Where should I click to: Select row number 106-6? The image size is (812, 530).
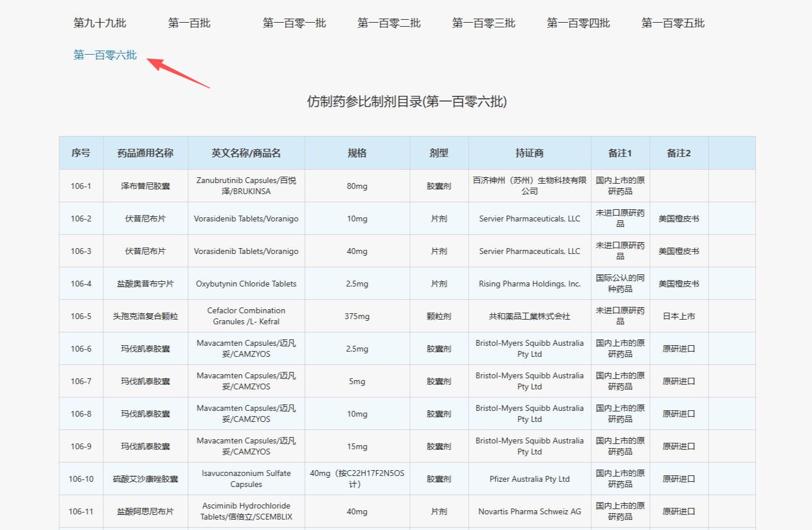(81, 349)
